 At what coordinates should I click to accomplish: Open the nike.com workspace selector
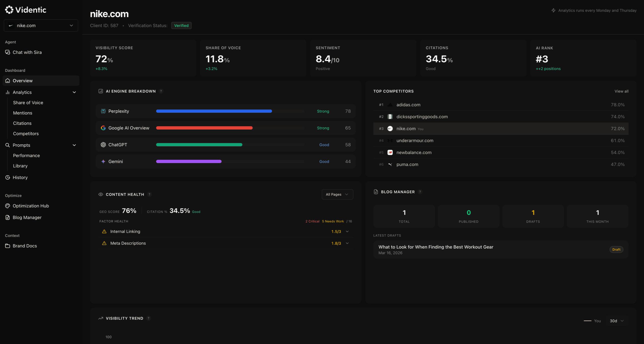click(x=41, y=25)
